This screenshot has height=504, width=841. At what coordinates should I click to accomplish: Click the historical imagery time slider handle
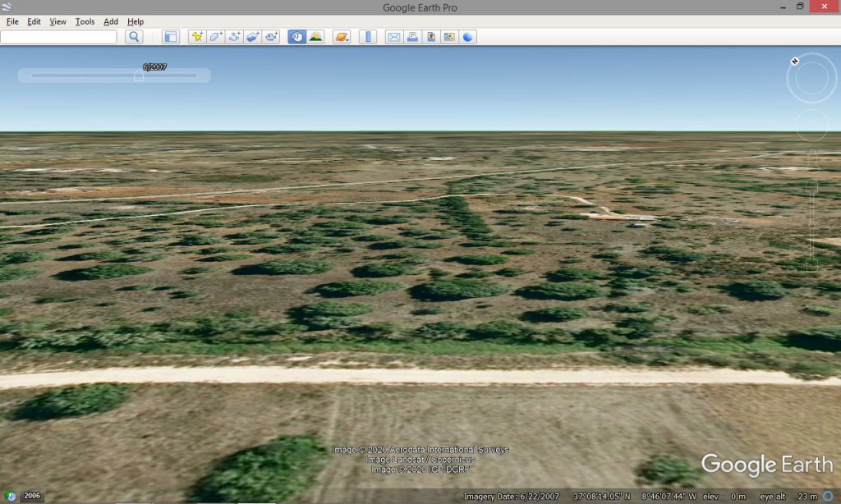[x=139, y=76]
